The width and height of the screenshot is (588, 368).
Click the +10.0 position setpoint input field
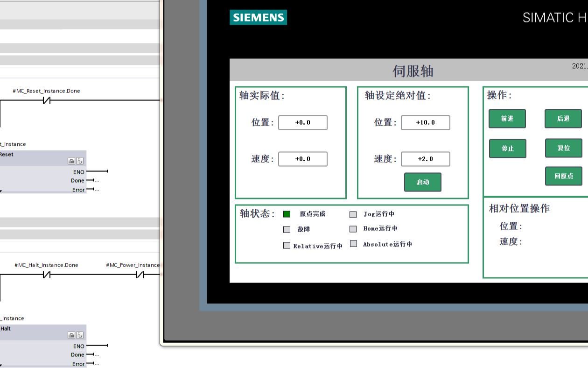pos(425,122)
